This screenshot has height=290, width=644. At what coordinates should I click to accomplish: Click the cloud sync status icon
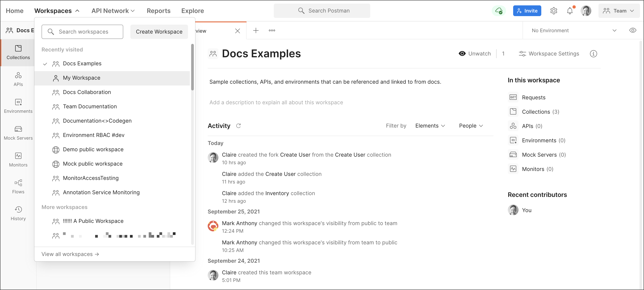[498, 11]
